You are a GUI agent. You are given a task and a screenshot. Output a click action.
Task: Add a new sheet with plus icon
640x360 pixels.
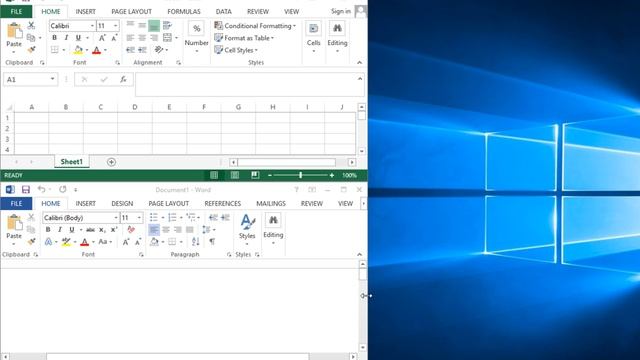[x=111, y=162]
